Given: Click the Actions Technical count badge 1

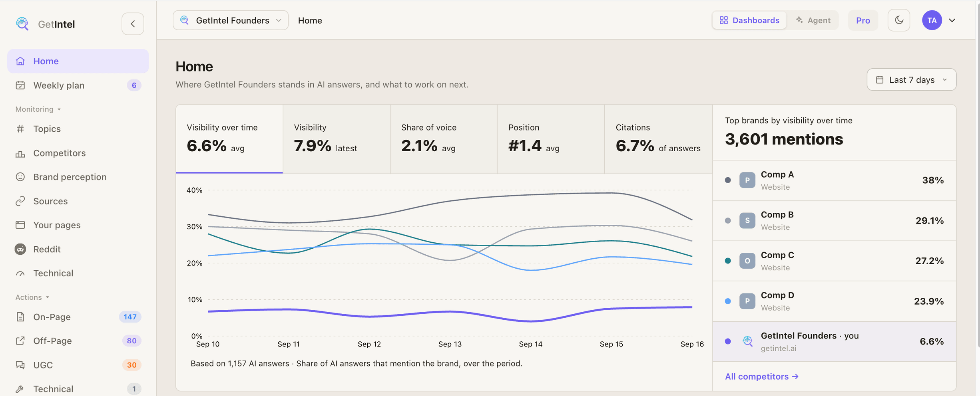Looking at the screenshot, I should 134,389.
